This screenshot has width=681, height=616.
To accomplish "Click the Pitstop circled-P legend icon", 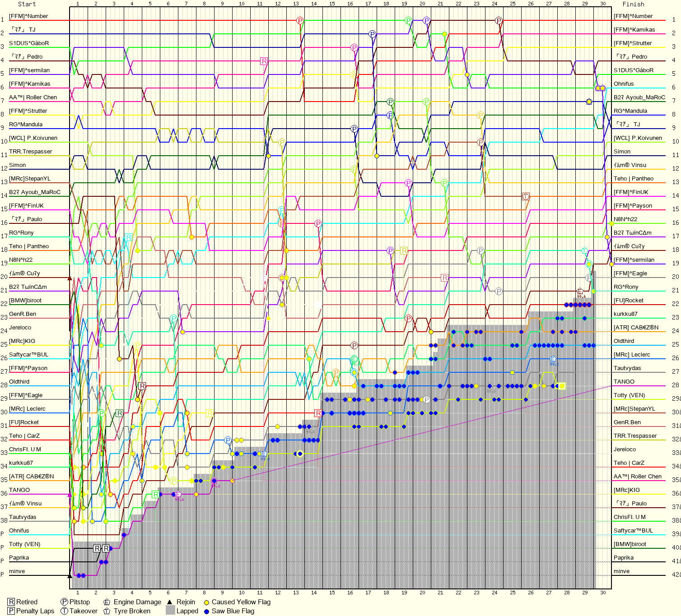I will pyautogui.click(x=65, y=602).
